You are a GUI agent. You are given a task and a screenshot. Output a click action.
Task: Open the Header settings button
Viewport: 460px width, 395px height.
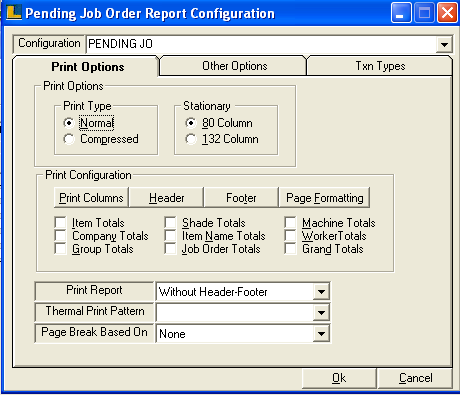(166, 198)
